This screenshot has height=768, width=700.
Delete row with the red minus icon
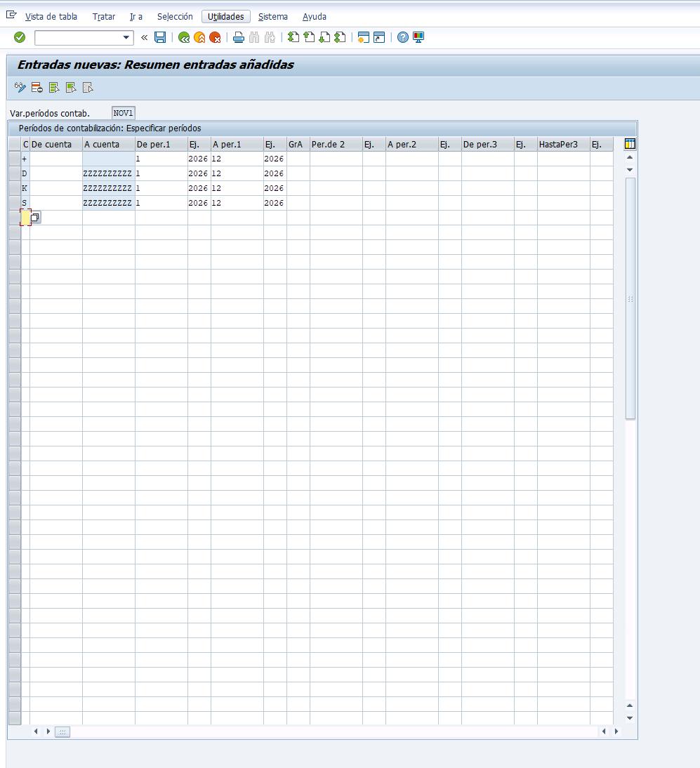(x=37, y=88)
